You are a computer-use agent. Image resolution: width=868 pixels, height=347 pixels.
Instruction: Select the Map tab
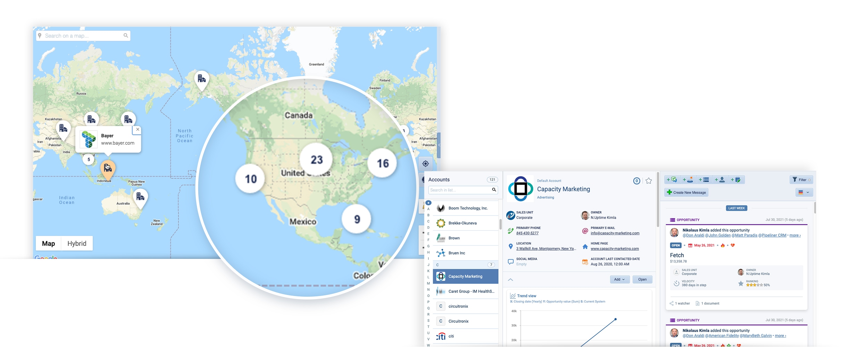click(x=48, y=243)
